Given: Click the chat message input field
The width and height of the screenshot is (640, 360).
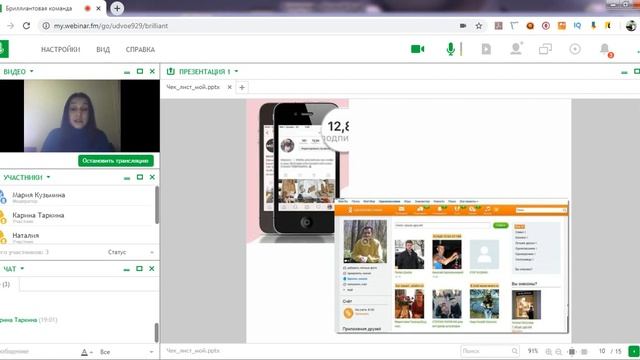Looking at the screenshot, I should 37,351.
